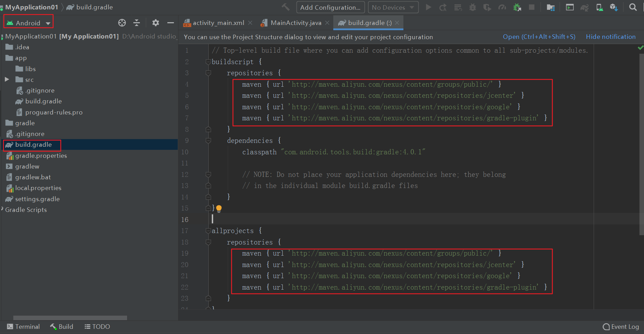Image resolution: width=644 pixels, height=334 pixels.
Task: Click the project panel horizontal scrollbar
Action: [x=70, y=318]
